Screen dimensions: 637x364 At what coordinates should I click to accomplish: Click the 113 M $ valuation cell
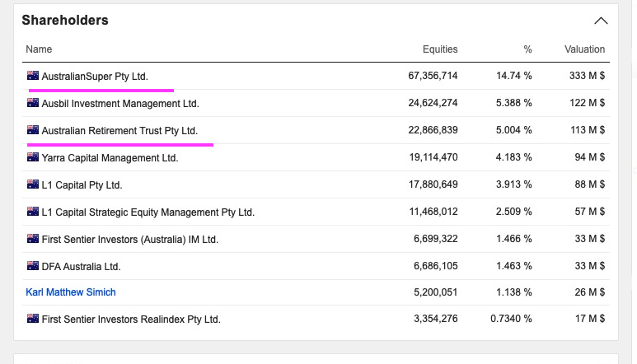coord(587,130)
